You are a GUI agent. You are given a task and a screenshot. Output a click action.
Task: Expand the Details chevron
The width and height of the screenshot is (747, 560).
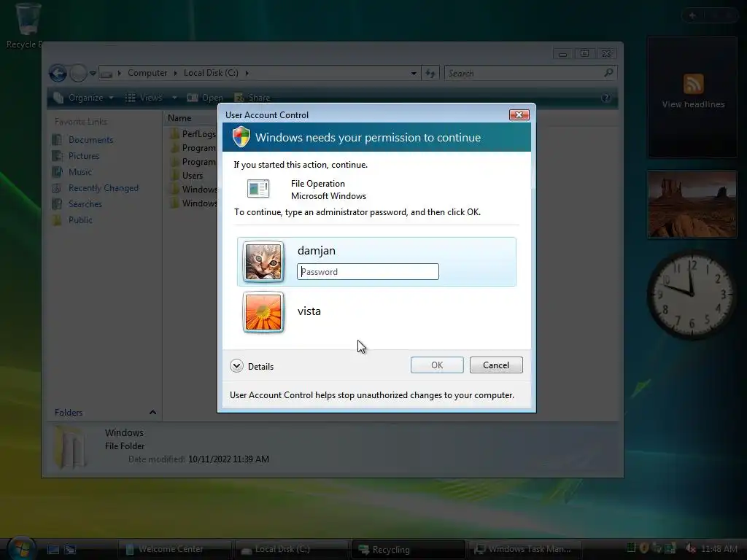click(237, 366)
